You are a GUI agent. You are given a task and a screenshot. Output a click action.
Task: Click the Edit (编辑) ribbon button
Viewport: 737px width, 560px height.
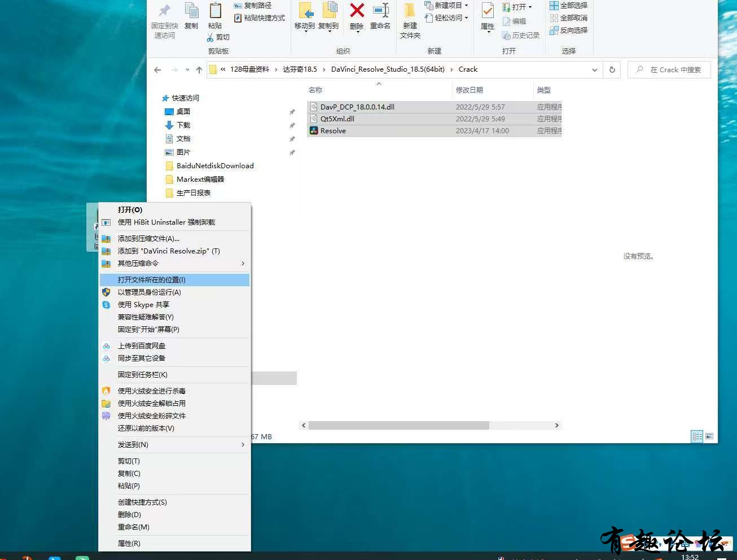(x=514, y=21)
